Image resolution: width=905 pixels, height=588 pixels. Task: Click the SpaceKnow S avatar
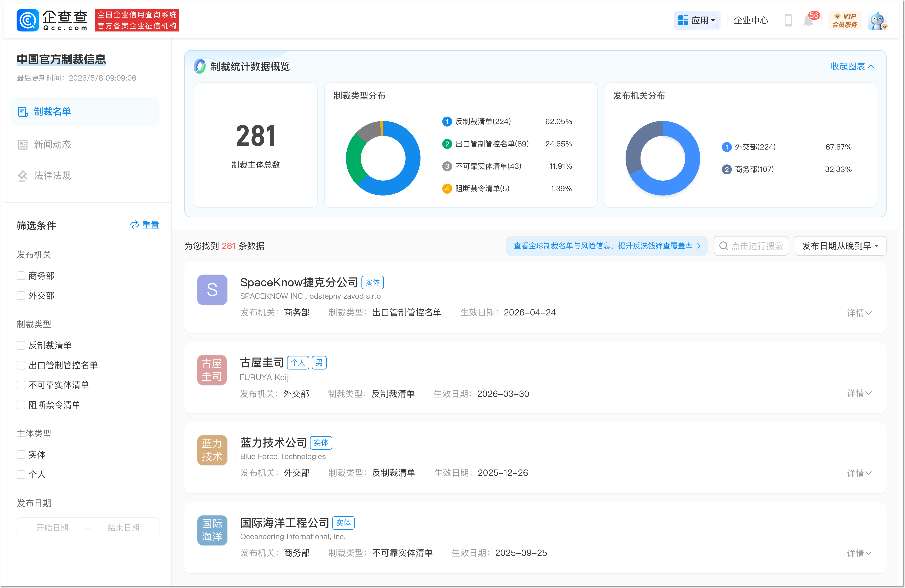point(212,290)
